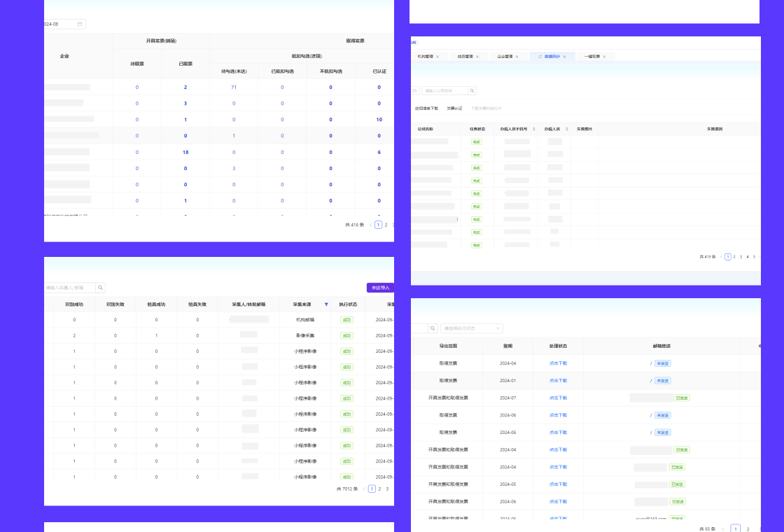Switch to the 企业管理 tab
Viewport: 784px width, 532px height.
(505, 57)
